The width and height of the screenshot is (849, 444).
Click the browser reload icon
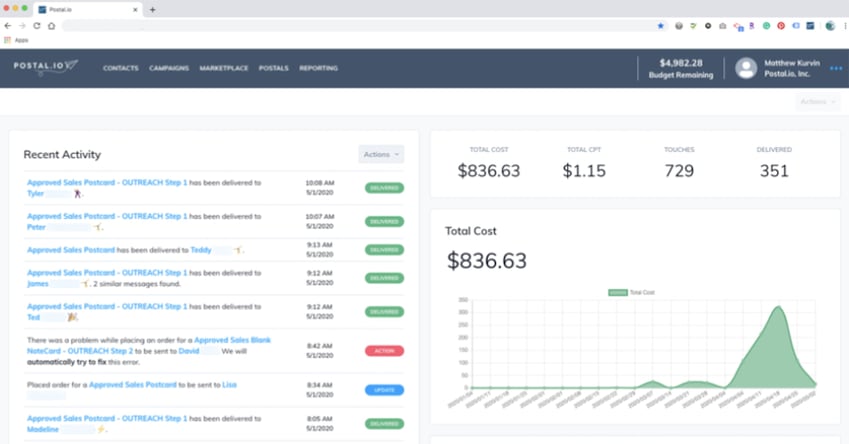pyautogui.click(x=37, y=26)
